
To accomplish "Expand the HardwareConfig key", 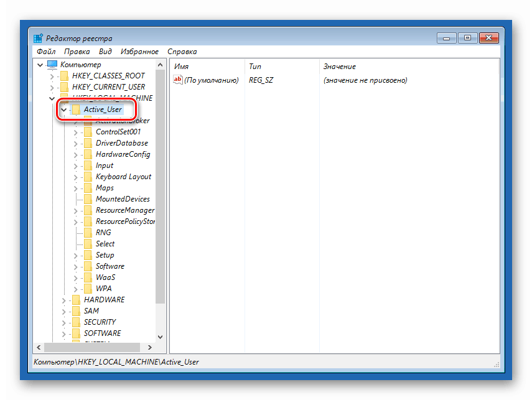I will click(76, 155).
